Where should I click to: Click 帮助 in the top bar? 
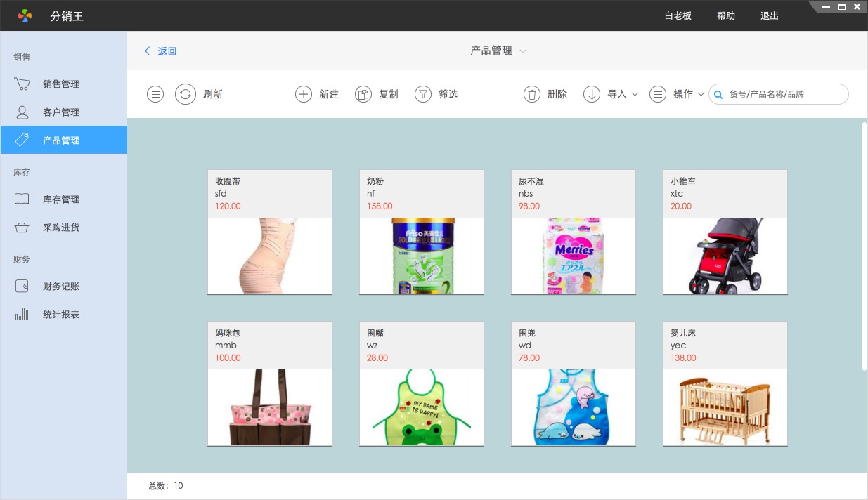726,15
